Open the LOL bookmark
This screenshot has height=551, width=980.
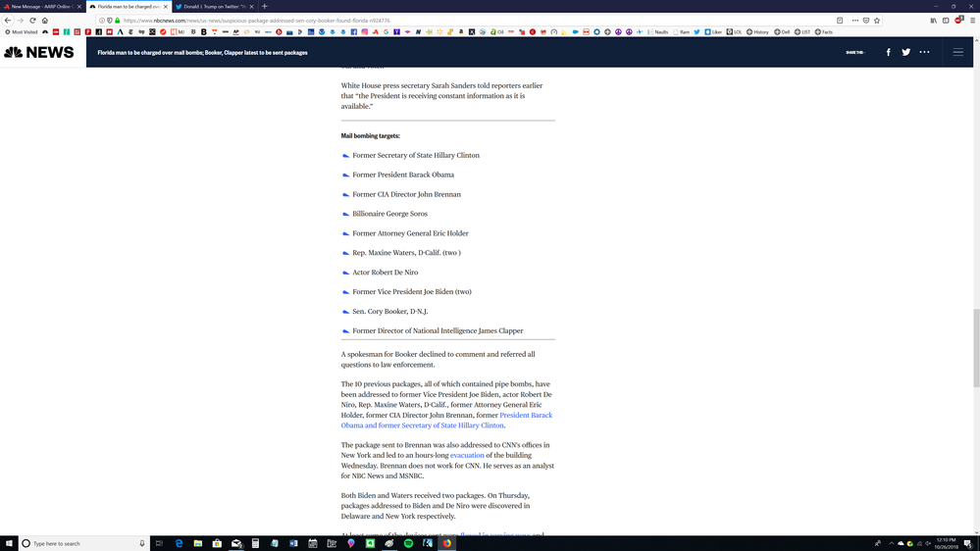tap(734, 31)
